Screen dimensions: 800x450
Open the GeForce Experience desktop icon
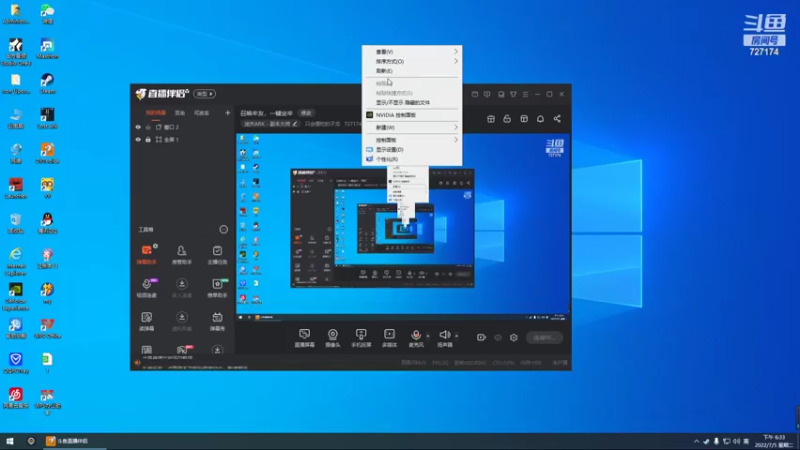[16, 296]
